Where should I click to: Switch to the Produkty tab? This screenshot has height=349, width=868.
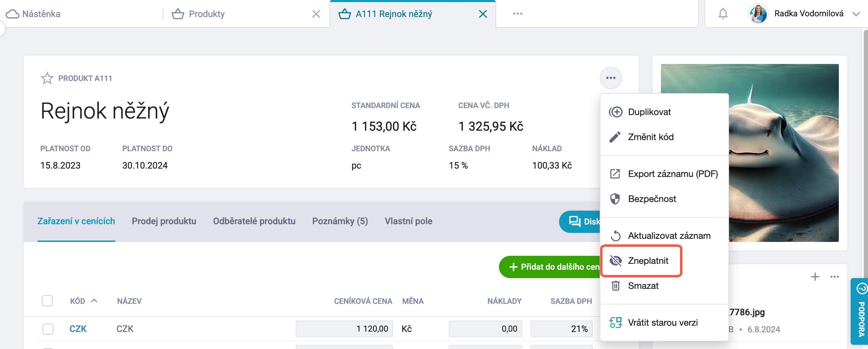point(198,14)
